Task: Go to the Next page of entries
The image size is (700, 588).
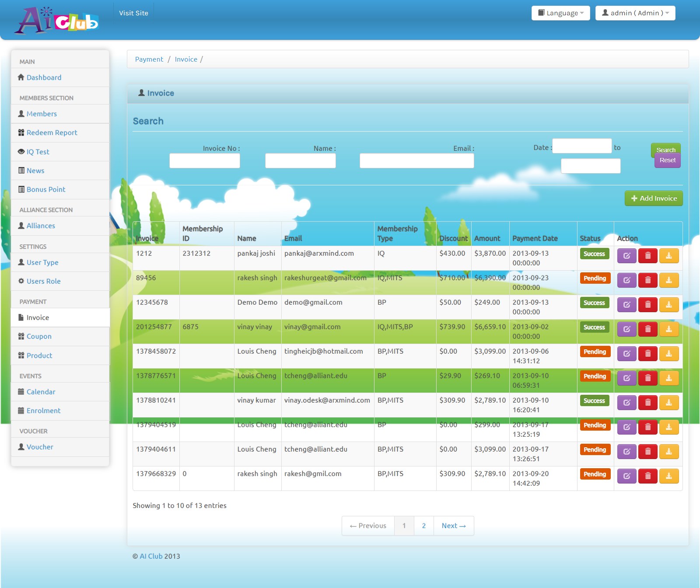Action: [x=454, y=526]
